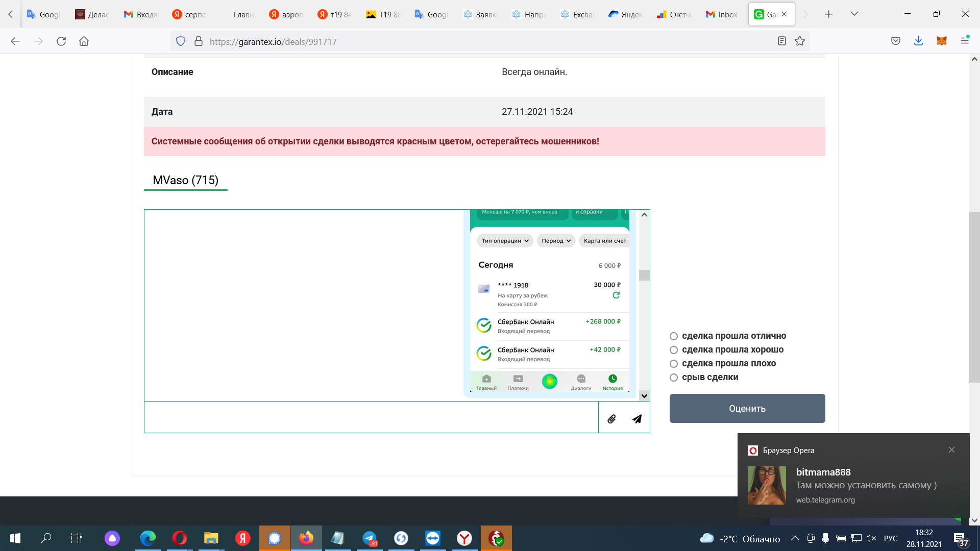Open Task View on taskbar
The width and height of the screenshot is (980, 551).
point(77,538)
